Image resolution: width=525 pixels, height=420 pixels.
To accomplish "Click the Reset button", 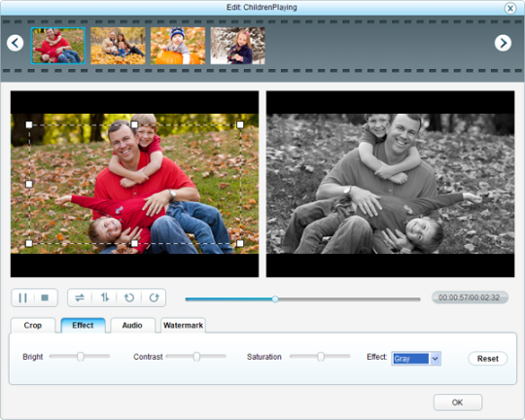I will [x=488, y=359].
